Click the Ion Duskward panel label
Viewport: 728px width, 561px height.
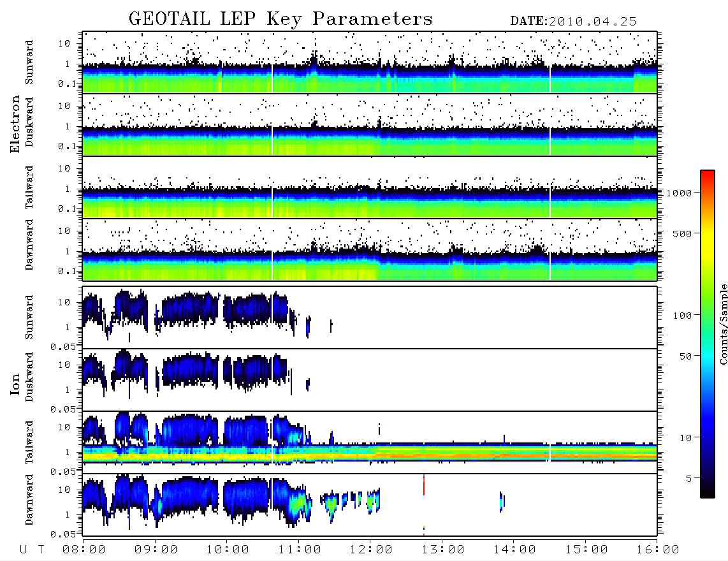[29, 377]
